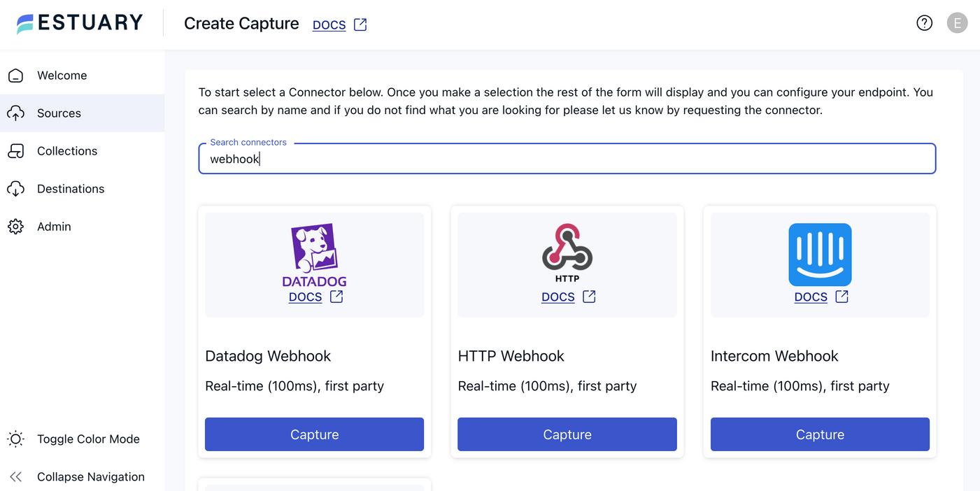Click the external link icon beside header DOCS
Screen dimensions: 980x491
tap(360, 24)
